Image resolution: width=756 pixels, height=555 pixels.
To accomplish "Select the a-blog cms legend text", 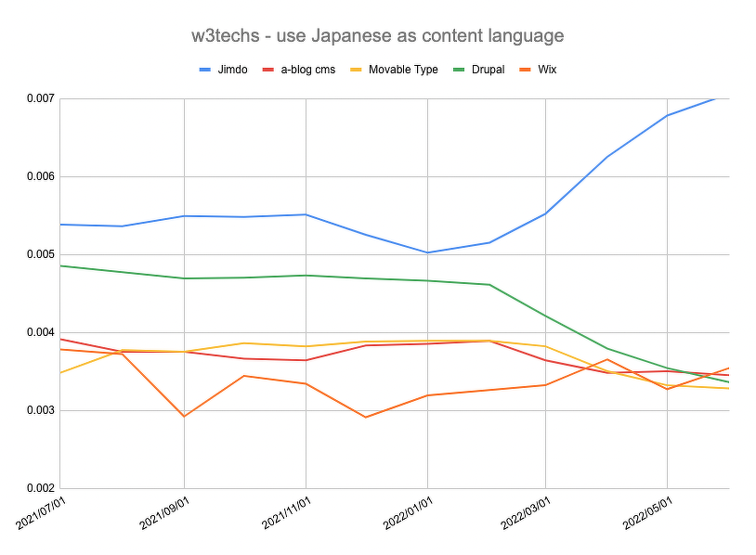I will pyautogui.click(x=307, y=70).
